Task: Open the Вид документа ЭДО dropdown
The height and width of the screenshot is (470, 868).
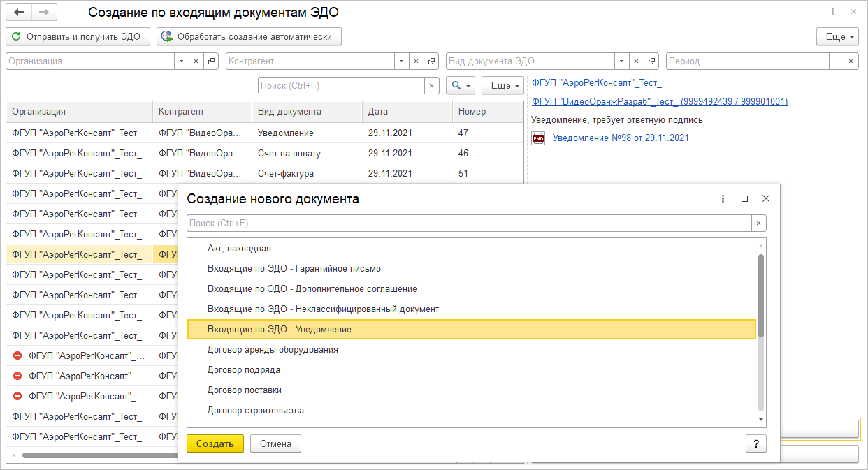Action: (x=622, y=61)
